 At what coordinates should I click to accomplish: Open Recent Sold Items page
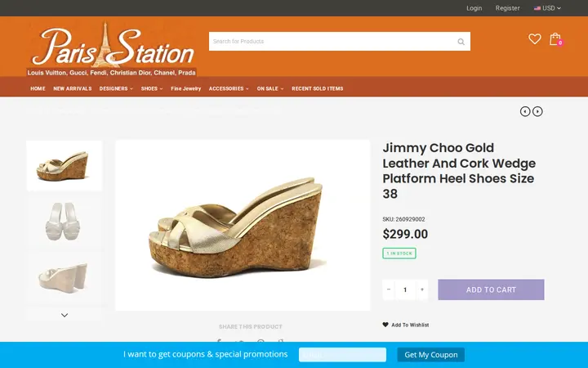[317, 88]
